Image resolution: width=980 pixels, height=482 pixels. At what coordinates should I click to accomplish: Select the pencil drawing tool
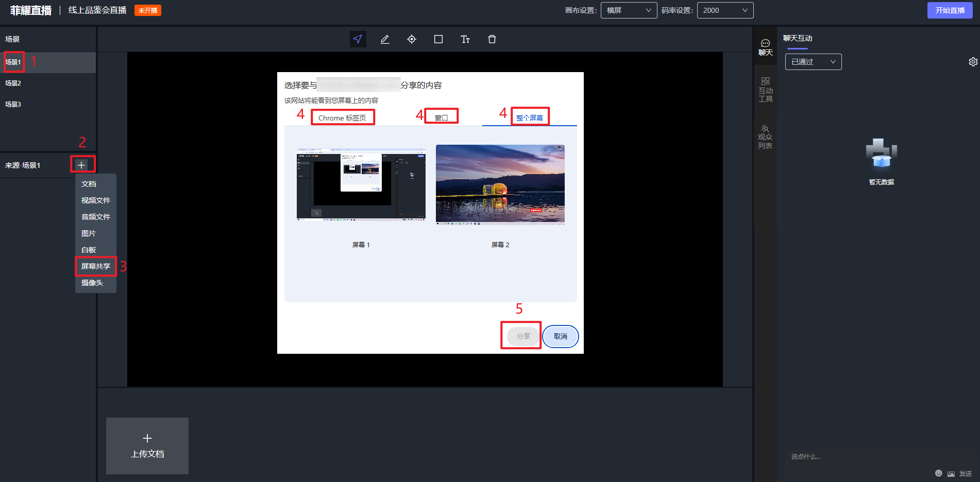[385, 39]
